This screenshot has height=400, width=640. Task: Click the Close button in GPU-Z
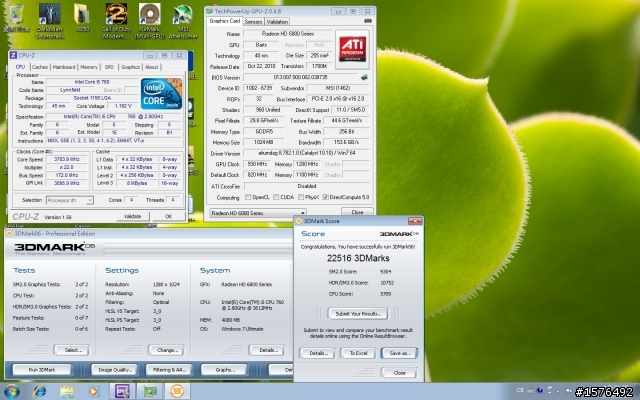pos(357,212)
